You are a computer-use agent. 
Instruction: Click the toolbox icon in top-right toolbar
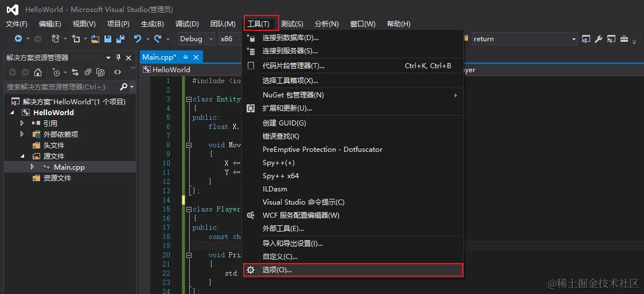coord(624,38)
